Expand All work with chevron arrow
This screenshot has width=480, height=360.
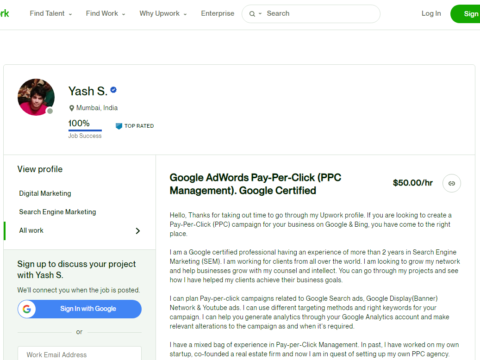click(x=138, y=231)
